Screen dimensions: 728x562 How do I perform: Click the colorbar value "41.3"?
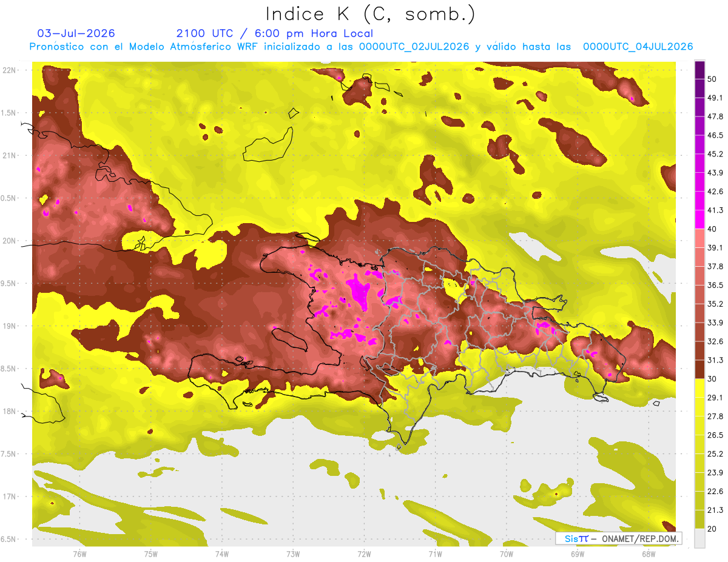[715, 210]
